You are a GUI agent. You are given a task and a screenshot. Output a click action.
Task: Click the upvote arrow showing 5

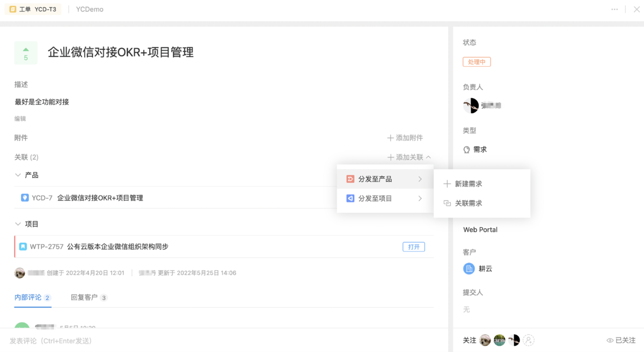pyautogui.click(x=25, y=50)
